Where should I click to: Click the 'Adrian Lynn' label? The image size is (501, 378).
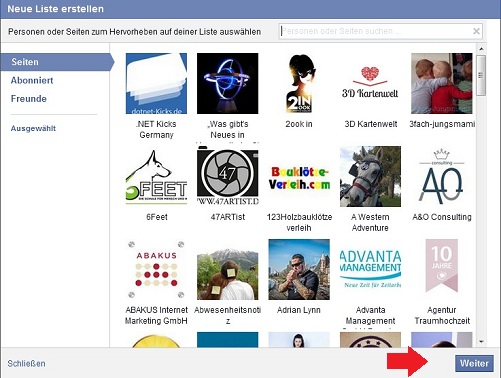pyautogui.click(x=299, y=310)
